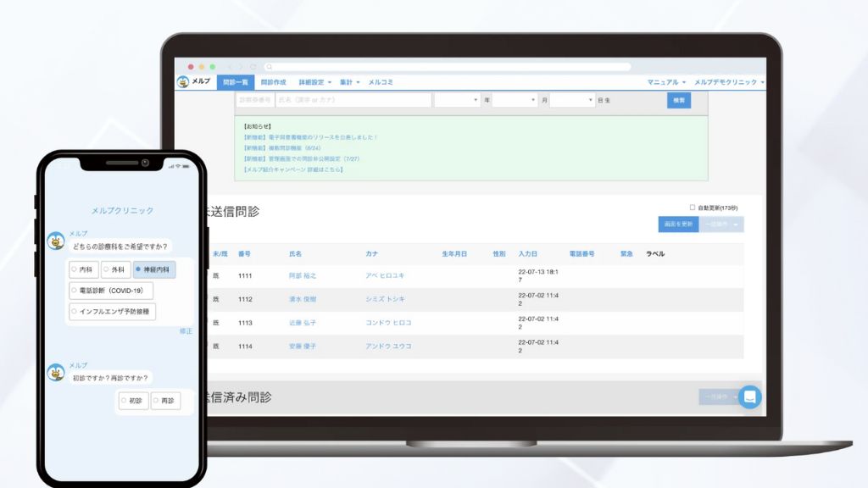Open the 詳細設定 dropdown menu
Screen dimensions: 868x488
point(310,81)
